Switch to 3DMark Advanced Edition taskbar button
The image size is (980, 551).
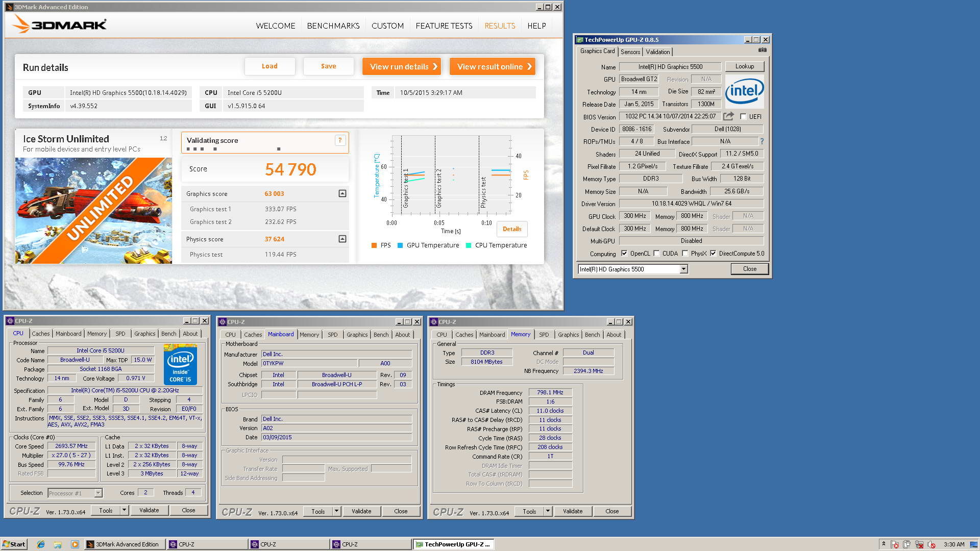(x=125, y=544)
